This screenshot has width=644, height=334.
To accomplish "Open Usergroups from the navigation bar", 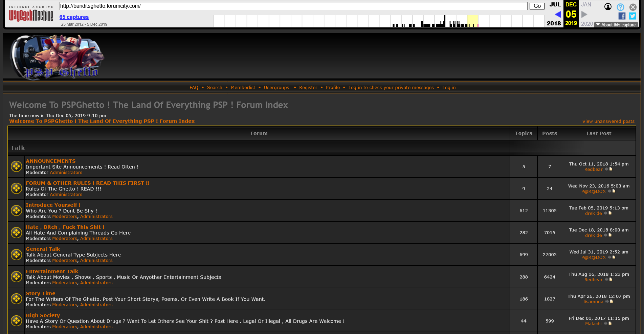I will [276, 87].
